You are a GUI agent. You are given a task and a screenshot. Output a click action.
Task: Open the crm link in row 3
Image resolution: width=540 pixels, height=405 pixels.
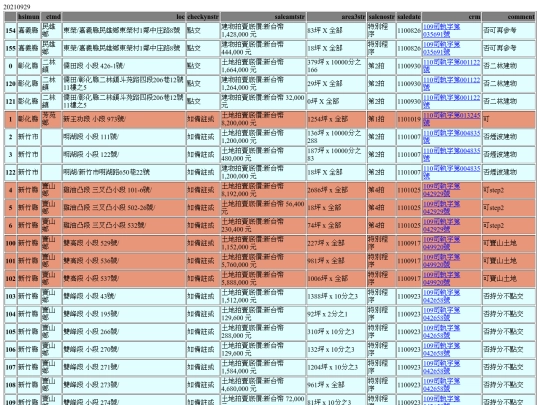(x=451, y=155)
